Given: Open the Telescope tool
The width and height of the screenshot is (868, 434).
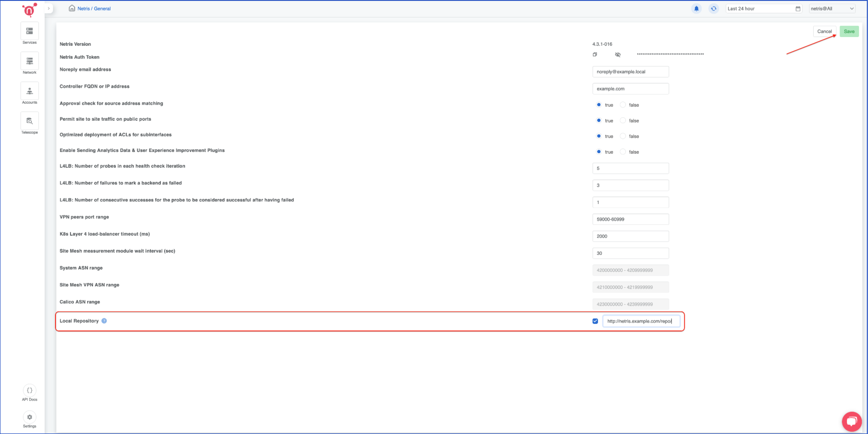Looking at the screenshot, I should (29, 121).
